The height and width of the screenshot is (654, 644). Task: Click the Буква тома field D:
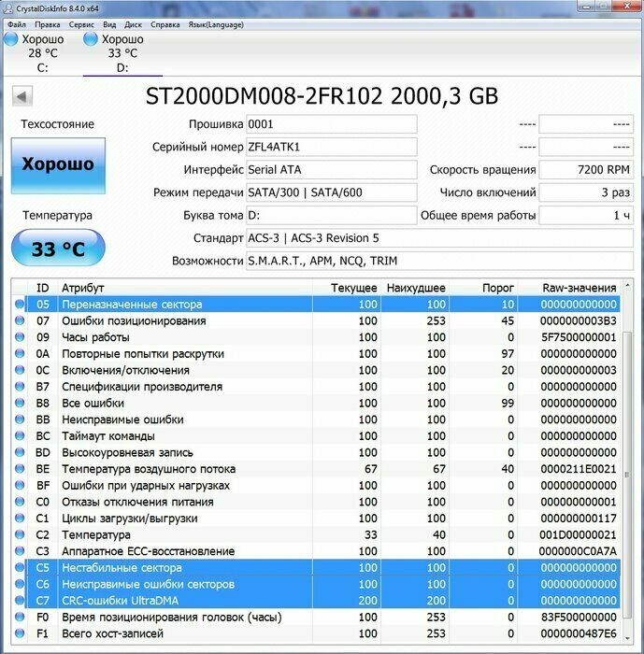(332, 215)
